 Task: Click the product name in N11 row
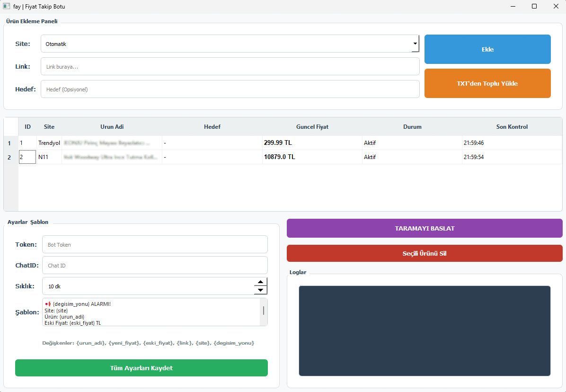[112, 157]
